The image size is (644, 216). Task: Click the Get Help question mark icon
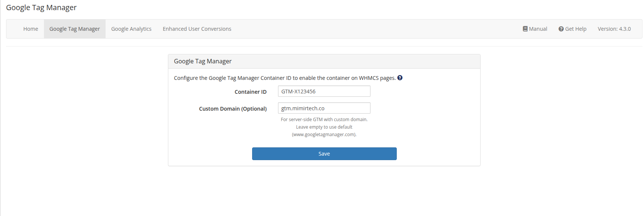click(x=561, y=28)
